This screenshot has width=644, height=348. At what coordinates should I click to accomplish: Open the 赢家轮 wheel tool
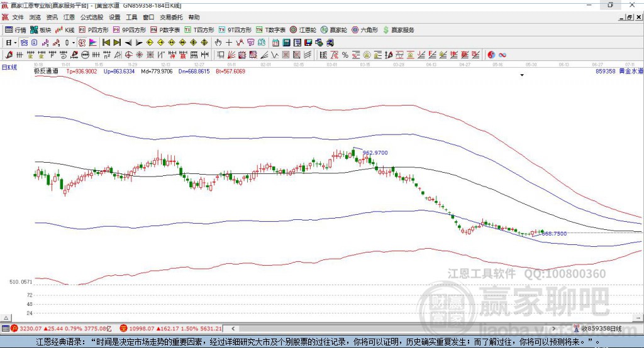[x=334, y=30]
